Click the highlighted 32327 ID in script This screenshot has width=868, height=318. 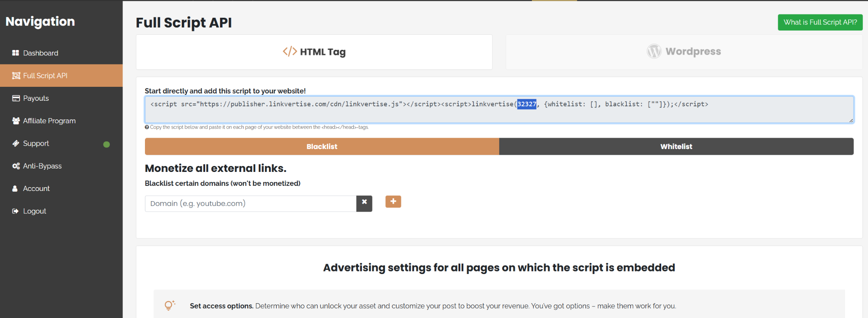point(526,104)
